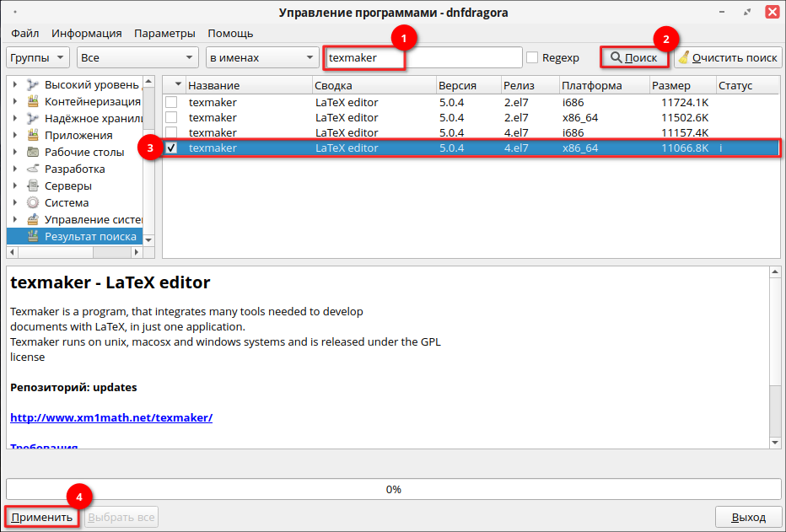Expand the Рабочие столы tree node

click(x=15, y=153)
